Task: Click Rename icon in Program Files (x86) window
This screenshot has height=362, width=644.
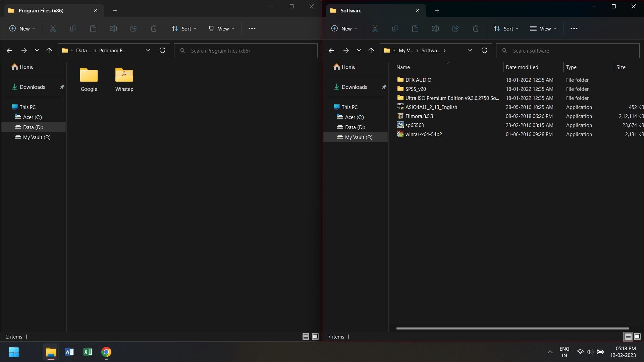Action: [113, 29]
